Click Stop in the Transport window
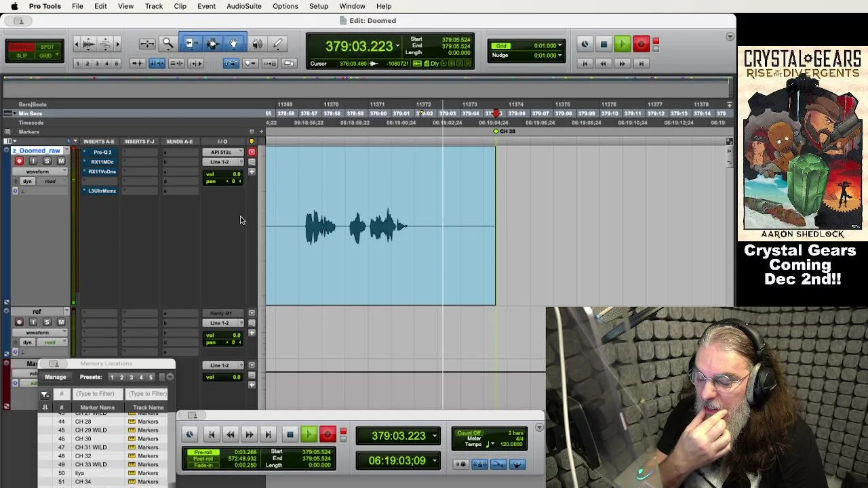Screen dimensions: 868x488 (290, 435)
